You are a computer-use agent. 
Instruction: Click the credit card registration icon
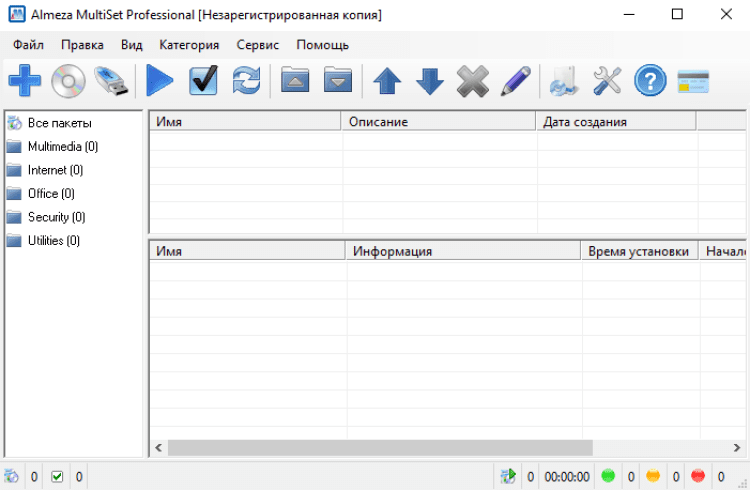(x=693, y=81)
